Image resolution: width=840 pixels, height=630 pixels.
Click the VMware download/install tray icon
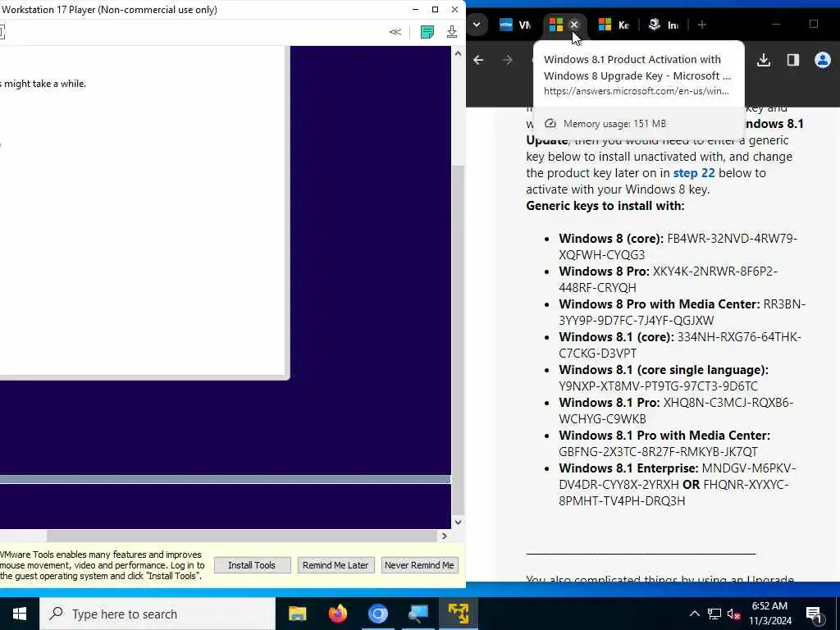452,32
